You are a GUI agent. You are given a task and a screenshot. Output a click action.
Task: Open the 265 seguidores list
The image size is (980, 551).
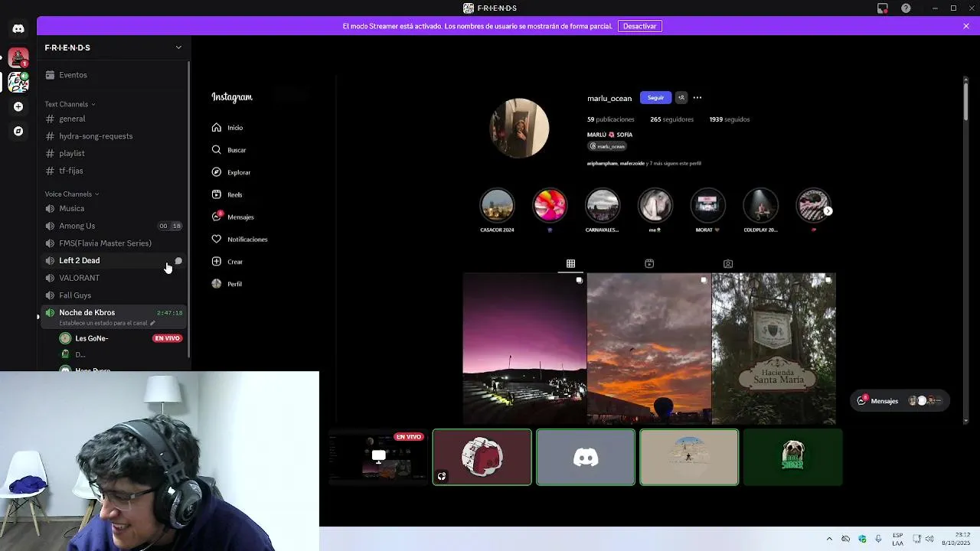(x=671, y=119)
